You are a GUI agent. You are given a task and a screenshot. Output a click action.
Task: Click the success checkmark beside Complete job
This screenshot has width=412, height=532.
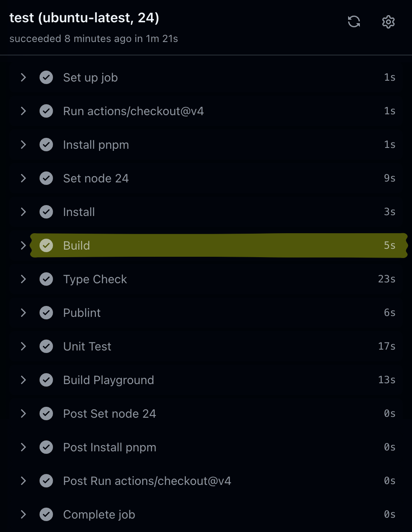pos(46,514)
